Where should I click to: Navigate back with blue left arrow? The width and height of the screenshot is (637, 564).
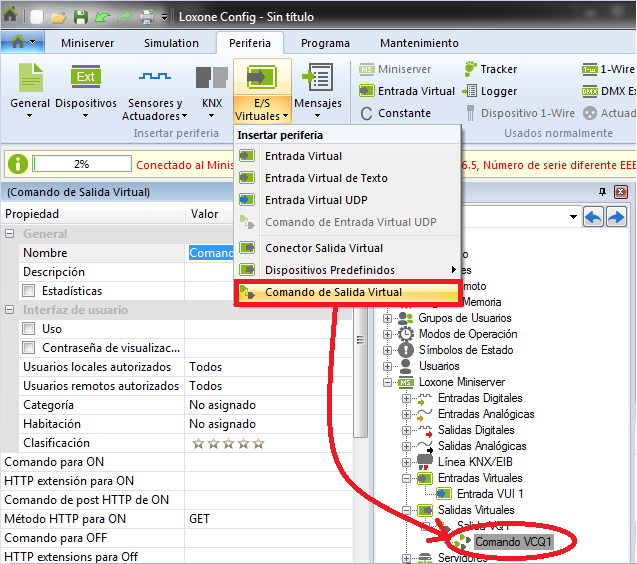(x=594, y=217)
